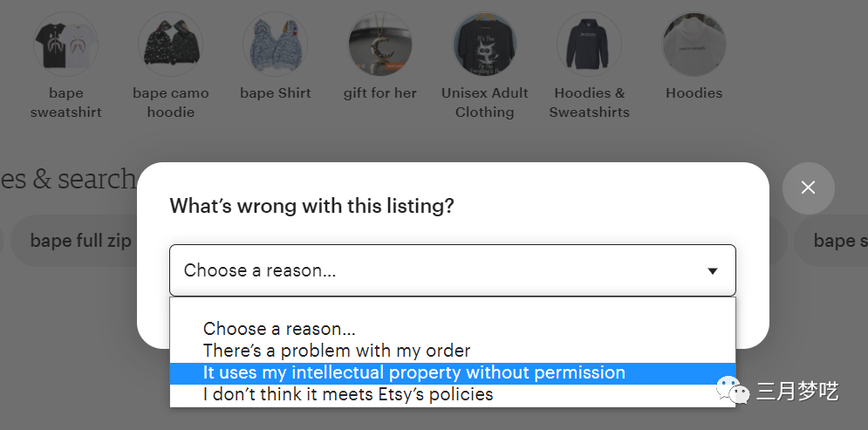The image size is (868, 430).
Task: Close the report dialog with X icon
Action: (808, 188)
